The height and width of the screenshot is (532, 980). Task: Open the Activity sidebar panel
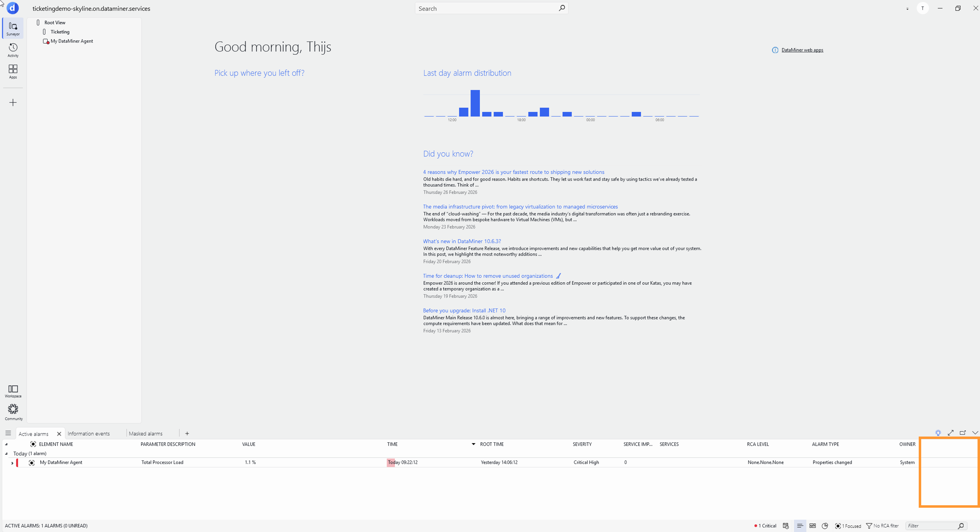pyautogui.click(x=13, y=50)
